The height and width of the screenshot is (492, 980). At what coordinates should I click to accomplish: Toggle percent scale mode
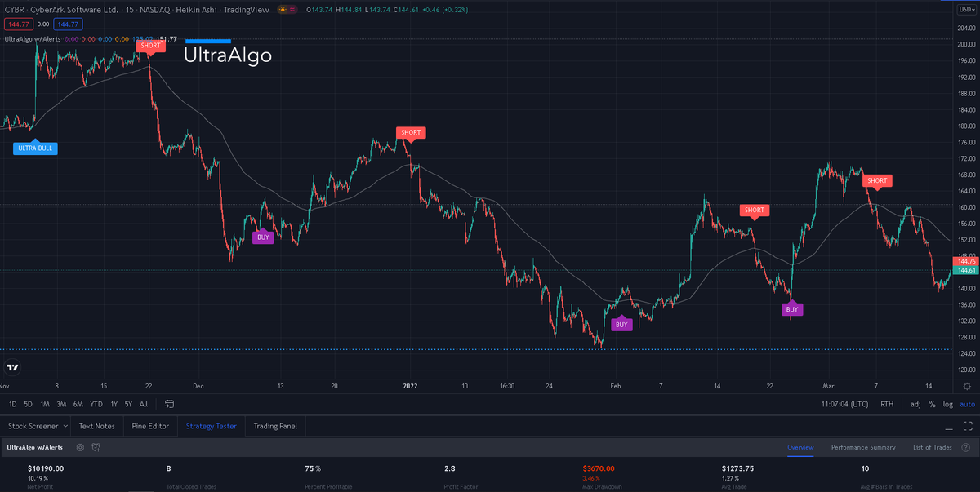click(932, 404)
